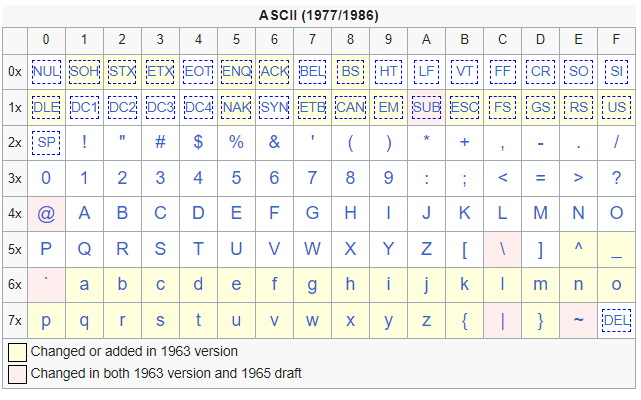The image size is (641, 400).
Task: Open the ESC control code link
Action: [x=464, y=107]
